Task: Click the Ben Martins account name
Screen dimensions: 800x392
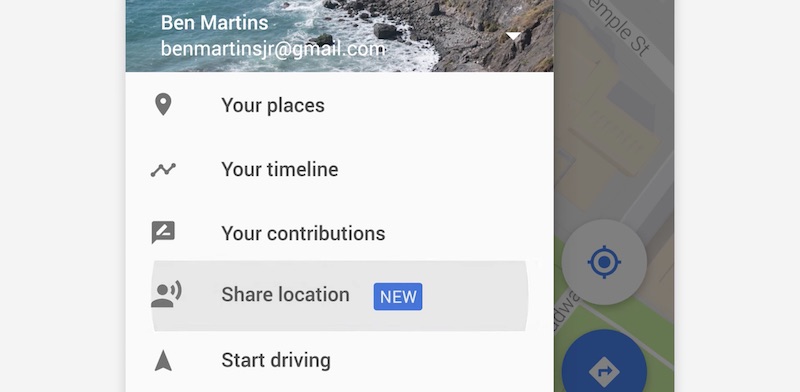Action: [x=214, y=22]
